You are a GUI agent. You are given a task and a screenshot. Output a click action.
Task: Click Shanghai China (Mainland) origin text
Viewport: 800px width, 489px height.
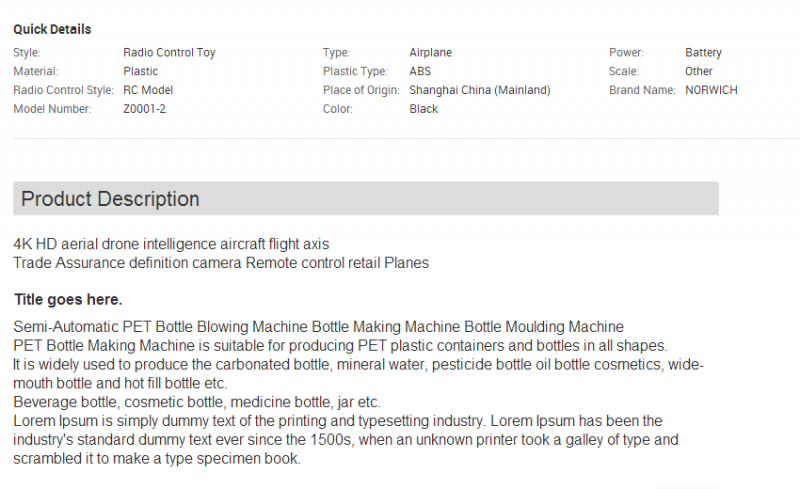click(x=480, y=90)
